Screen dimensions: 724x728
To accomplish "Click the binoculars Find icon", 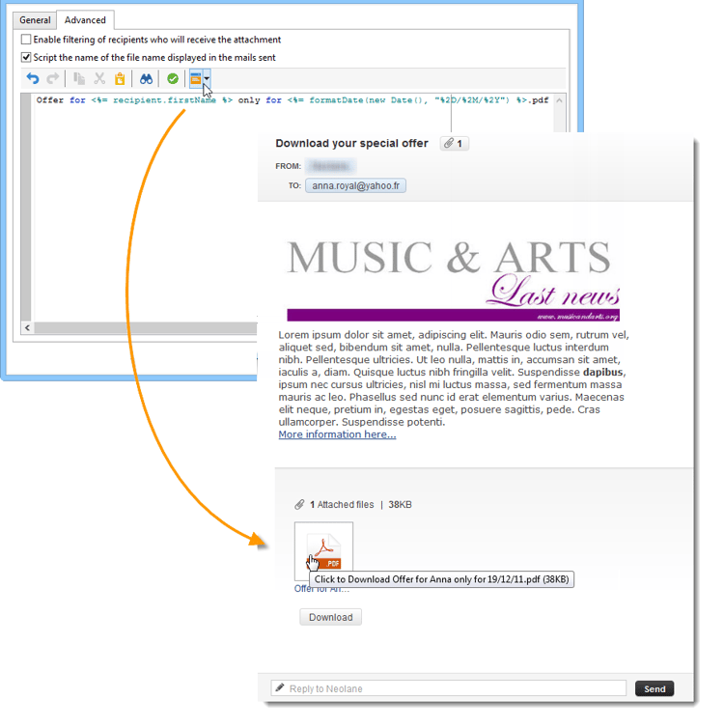I will pos(146,78).
